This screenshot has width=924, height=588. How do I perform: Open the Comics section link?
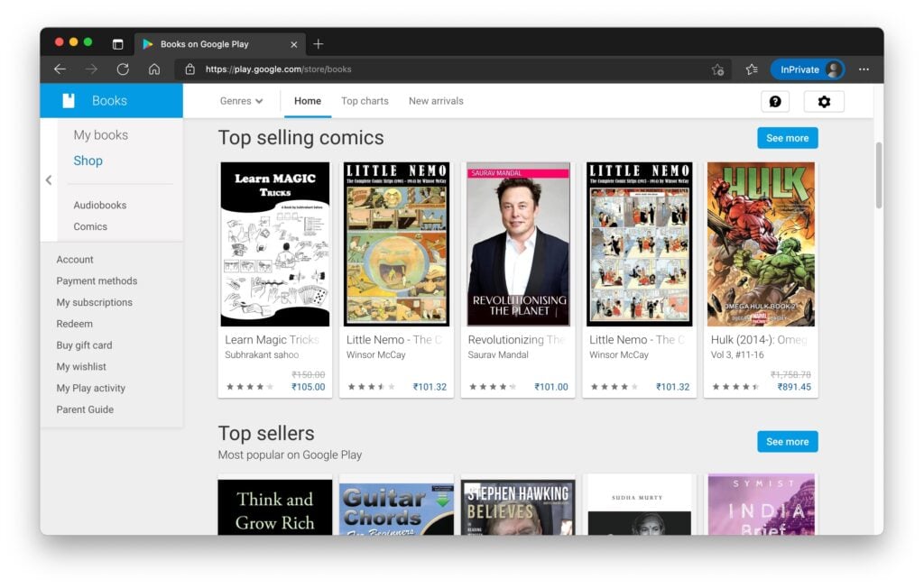pos(90,226)
